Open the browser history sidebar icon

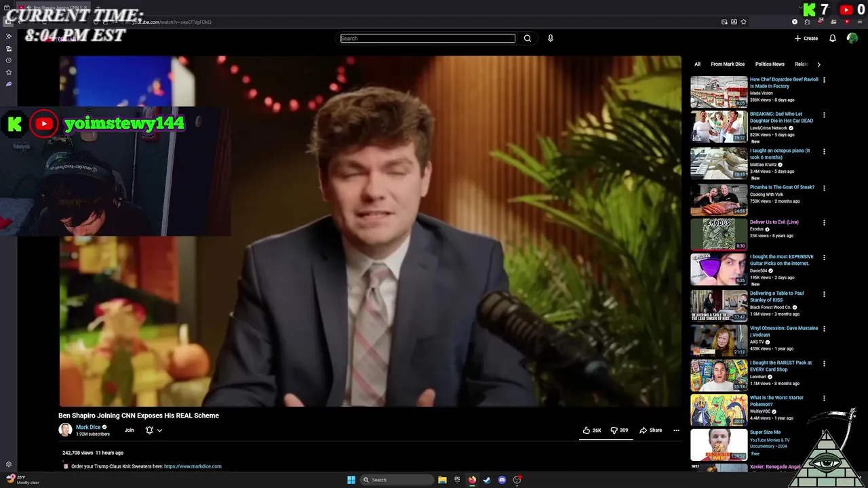click(9, 60)
